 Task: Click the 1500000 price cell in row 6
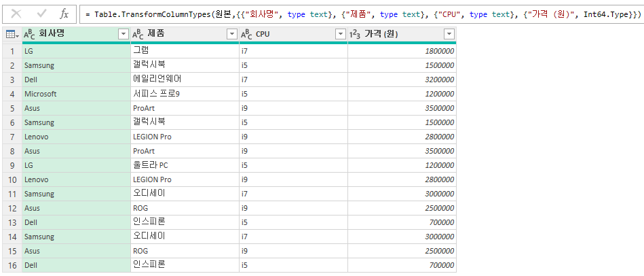point(402,122)
